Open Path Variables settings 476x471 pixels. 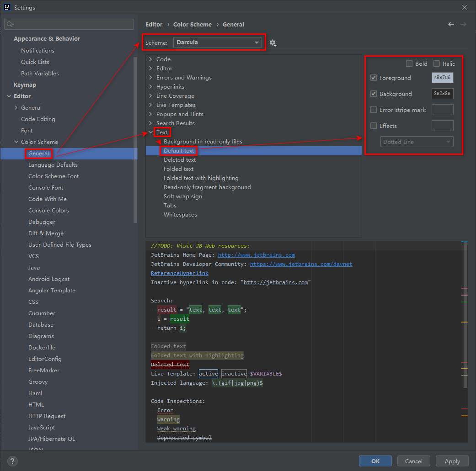[x=40, y=74]
